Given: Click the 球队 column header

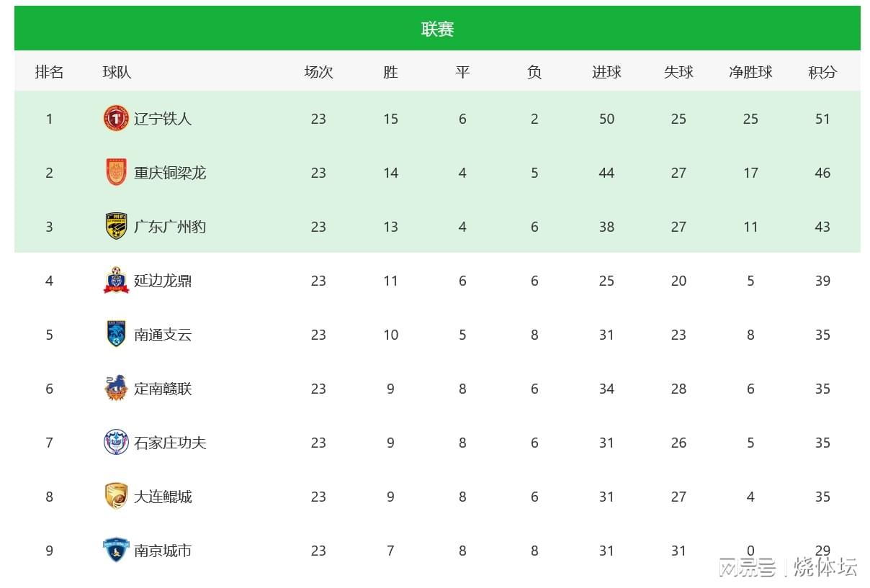Looking at the screenshot, I should coord(117,72).
